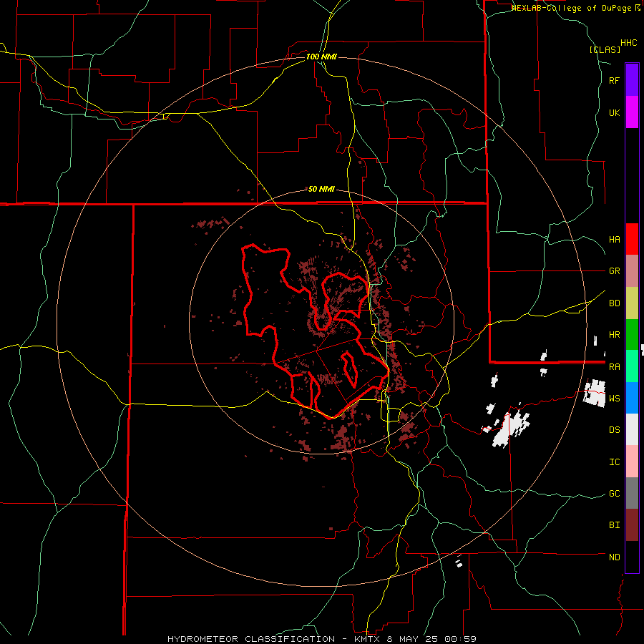Select the GR pinkish legend swatch
This screenshot has height=644, width=644.
click(x=632, y=271)
